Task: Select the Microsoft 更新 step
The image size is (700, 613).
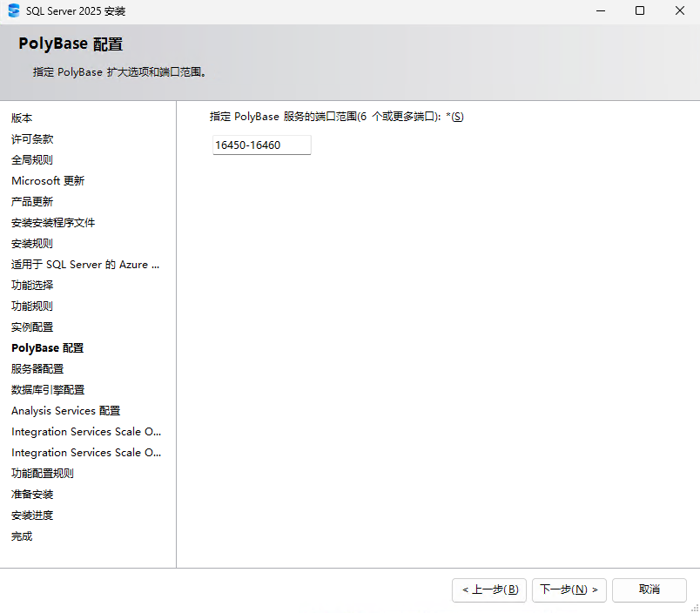Action: click(x=48, y=180)
